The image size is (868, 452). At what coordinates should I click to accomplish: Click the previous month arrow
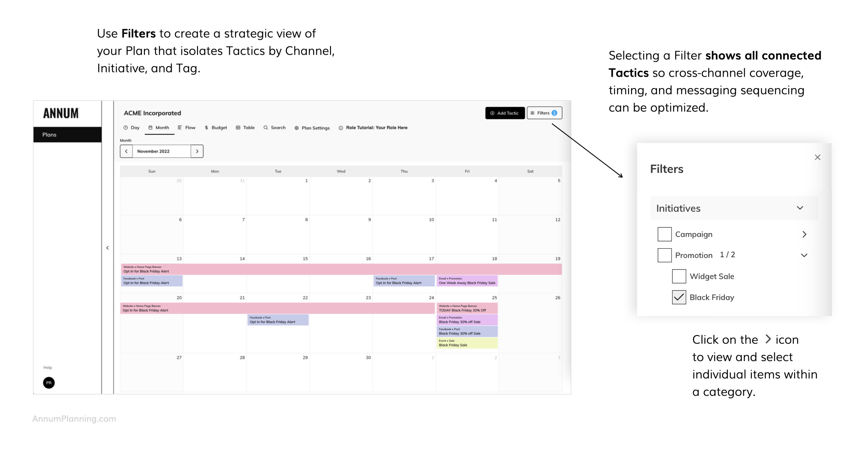tap(126, 151)
